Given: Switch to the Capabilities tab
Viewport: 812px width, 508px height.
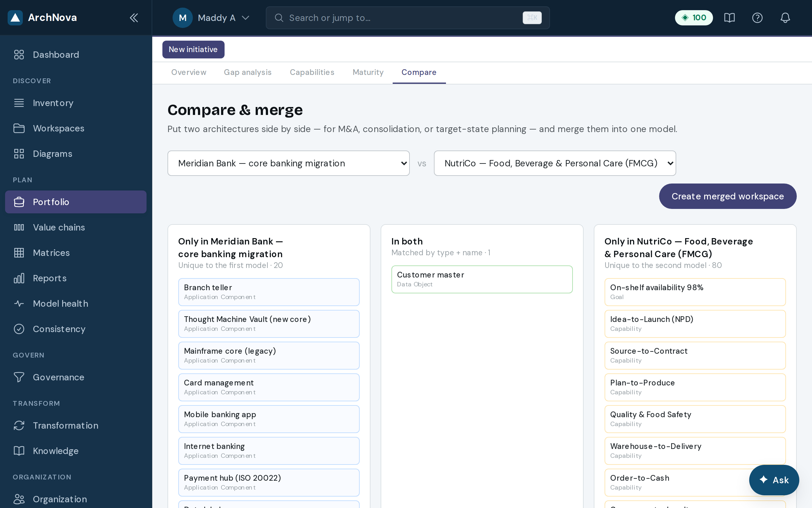Looking at the screenshot, I should (312, 72).
